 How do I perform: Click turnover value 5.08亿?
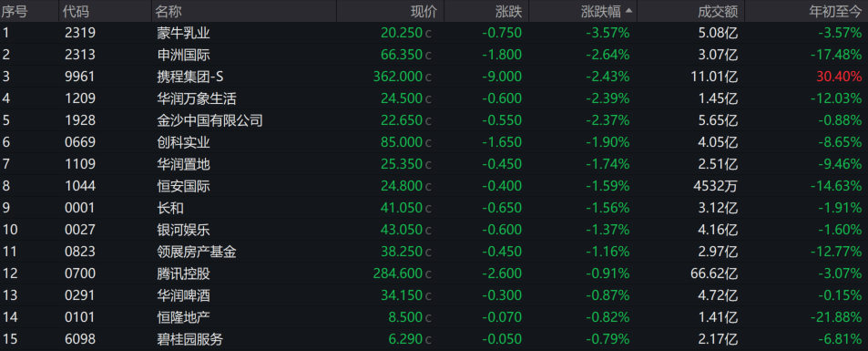[718, 33]
